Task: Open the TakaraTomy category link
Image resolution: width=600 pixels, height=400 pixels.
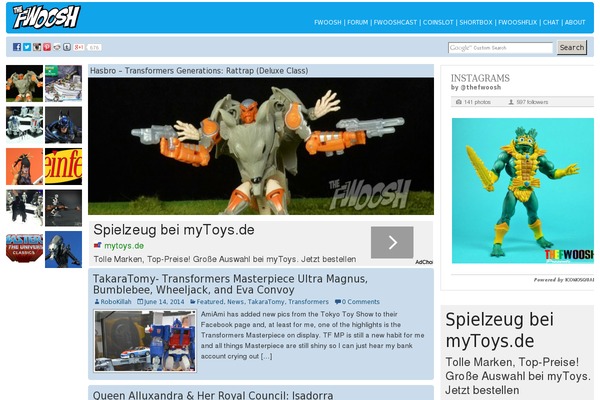Action: pyautogui.click(x=266, y=302)
